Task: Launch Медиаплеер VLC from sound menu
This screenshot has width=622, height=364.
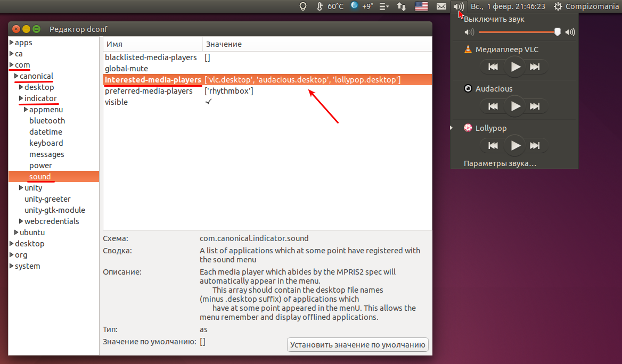Action: click(507, 49)
